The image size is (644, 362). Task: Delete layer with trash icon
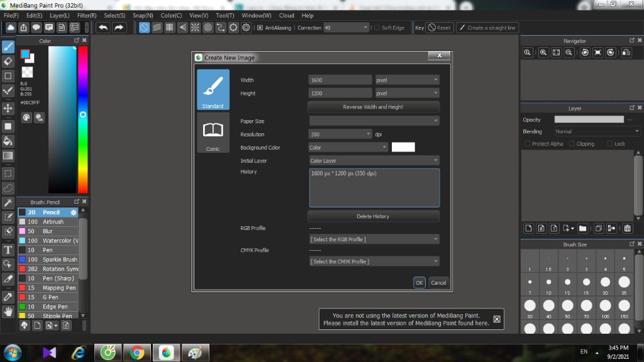[x=627, y=229]
